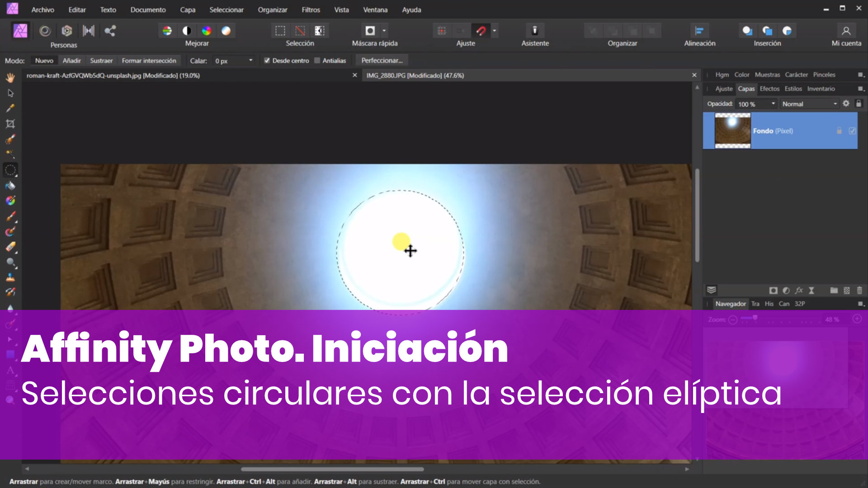Select the Crop tool
The image size is (868, 488).
tap(10, 124)
